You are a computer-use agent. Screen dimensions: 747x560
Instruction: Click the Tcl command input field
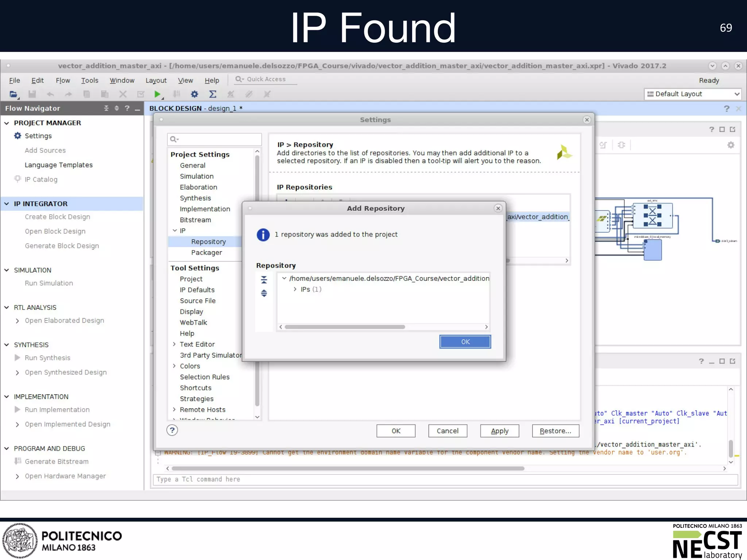446,479
